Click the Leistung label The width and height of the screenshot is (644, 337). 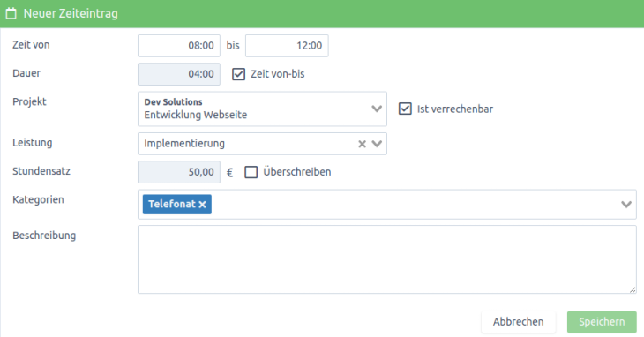pyautogui.click(x=33, y=143)
